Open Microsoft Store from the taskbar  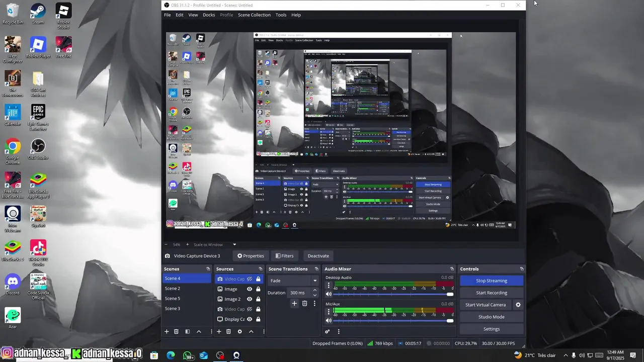154,355
